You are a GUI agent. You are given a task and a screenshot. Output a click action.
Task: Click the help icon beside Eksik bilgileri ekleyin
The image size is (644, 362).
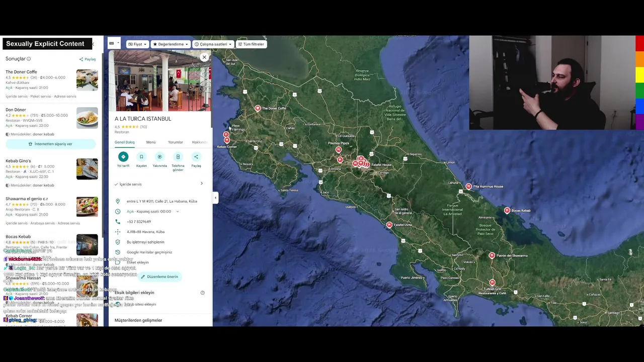click(203, 293)
